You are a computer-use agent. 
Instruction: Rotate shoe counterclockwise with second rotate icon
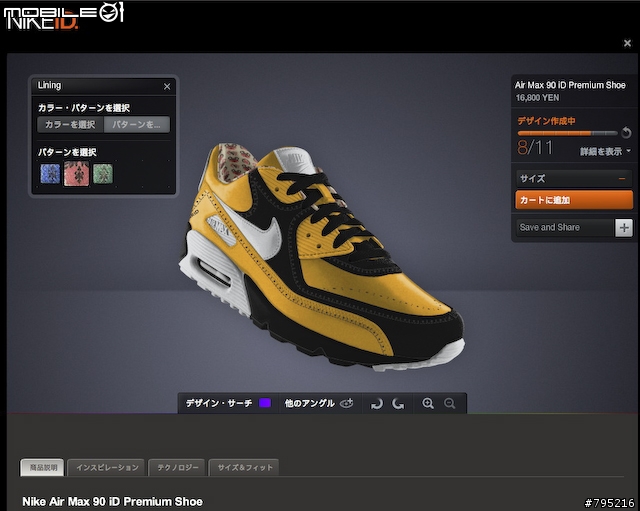coord(398,404)
